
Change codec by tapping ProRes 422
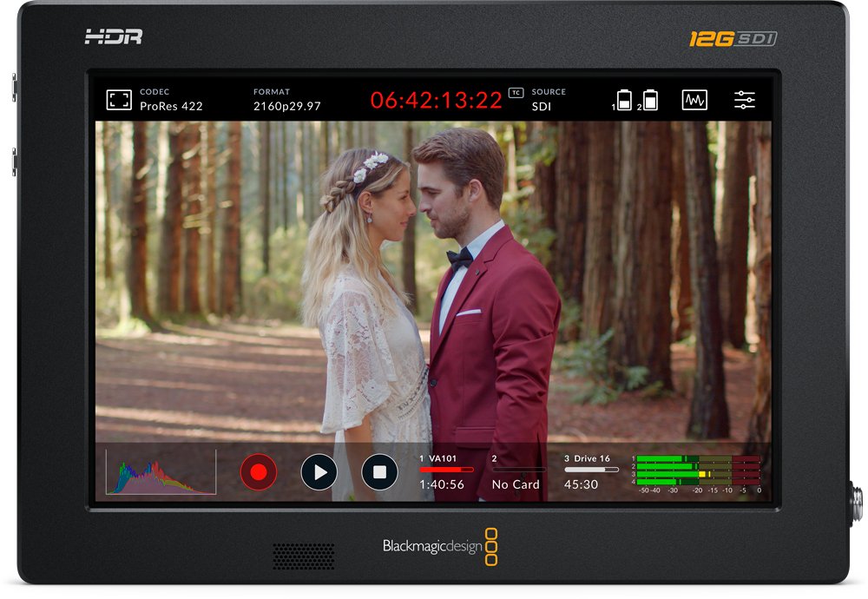(172, 106)
